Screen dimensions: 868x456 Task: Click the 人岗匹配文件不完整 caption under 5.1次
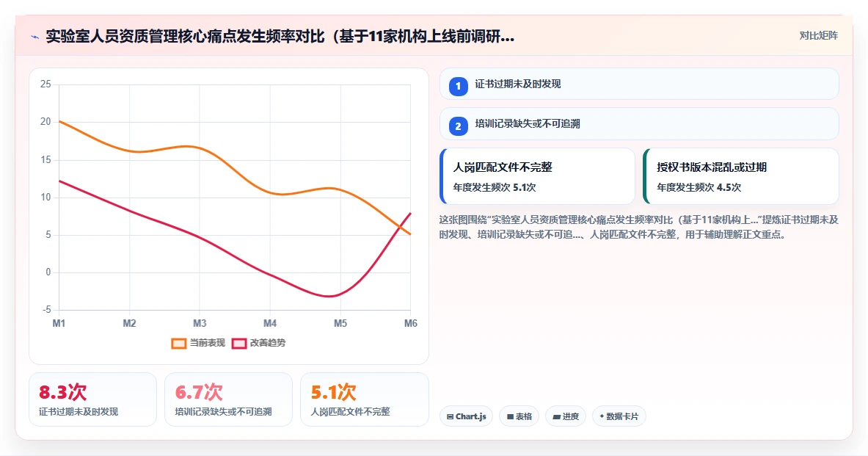click(x=351, y=412)
